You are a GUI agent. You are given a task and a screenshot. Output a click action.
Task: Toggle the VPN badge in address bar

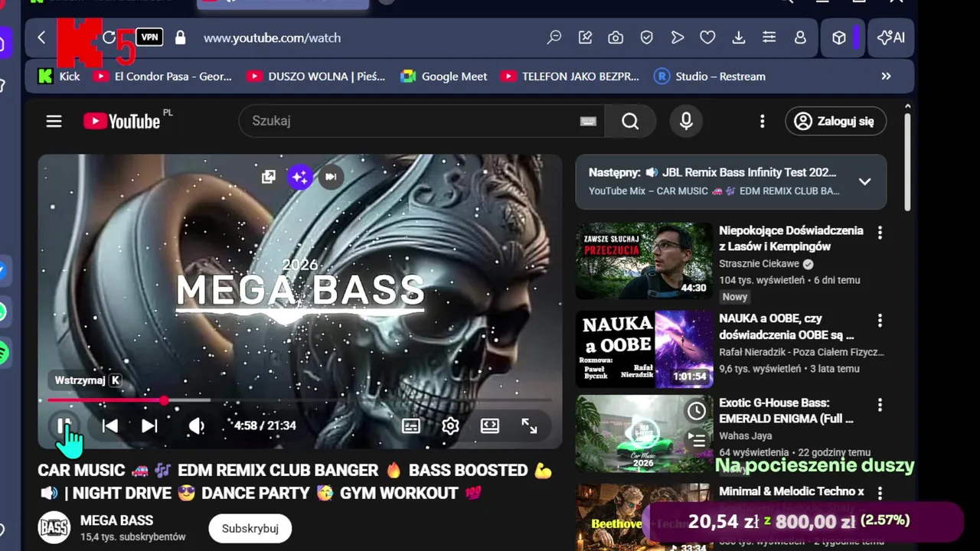coord(149,37)
